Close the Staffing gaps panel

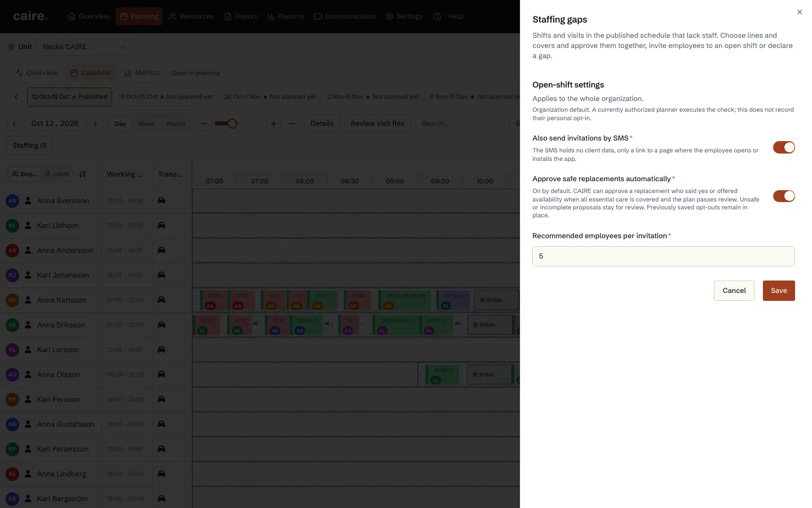[800, 12]
